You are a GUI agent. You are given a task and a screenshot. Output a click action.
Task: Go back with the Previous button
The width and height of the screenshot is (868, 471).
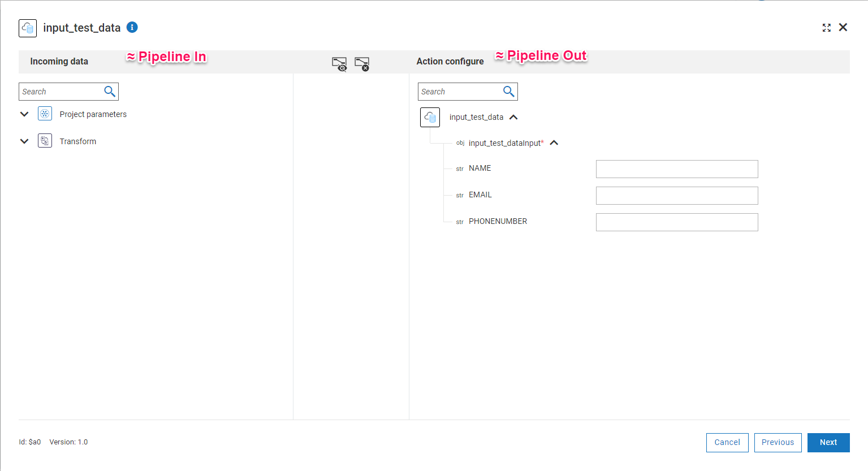pos(778,442)
